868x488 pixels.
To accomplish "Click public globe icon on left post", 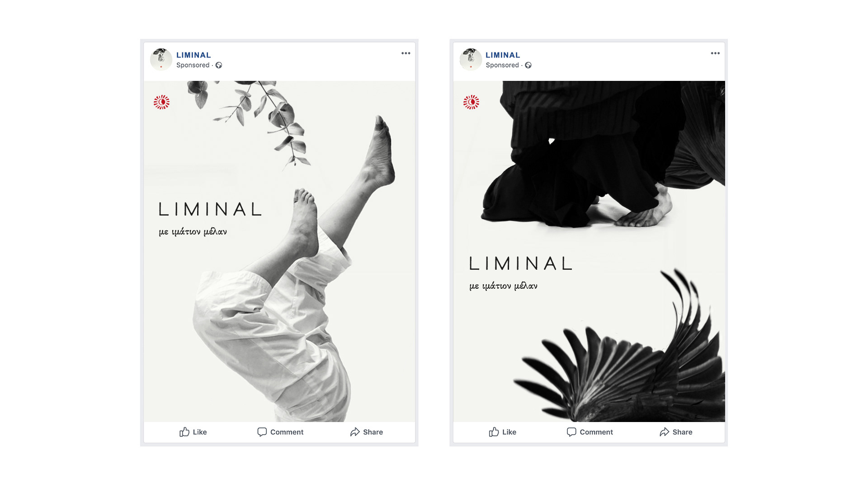I will point(219,65).
